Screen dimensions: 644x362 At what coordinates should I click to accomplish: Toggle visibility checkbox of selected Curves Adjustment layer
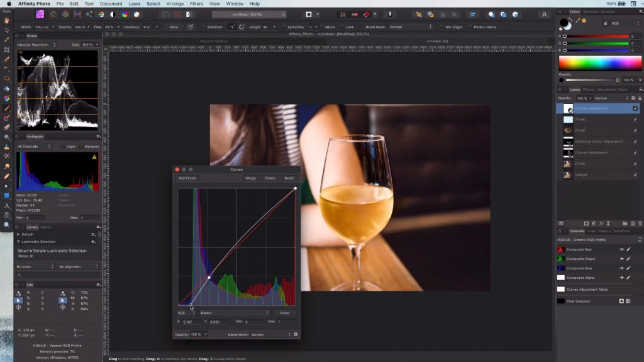[635, 108]
